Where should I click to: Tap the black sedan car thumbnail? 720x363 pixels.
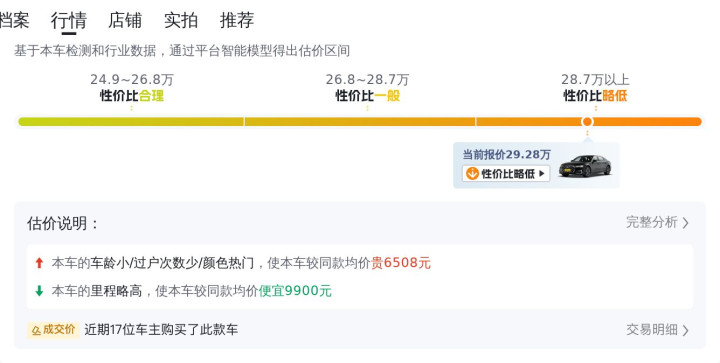[x=585, y=166]
